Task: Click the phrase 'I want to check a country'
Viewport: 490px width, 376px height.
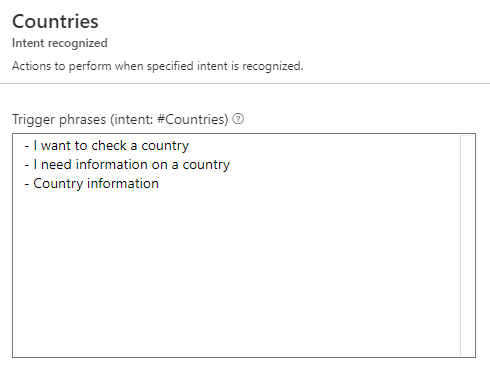Action: click(111, 146)
